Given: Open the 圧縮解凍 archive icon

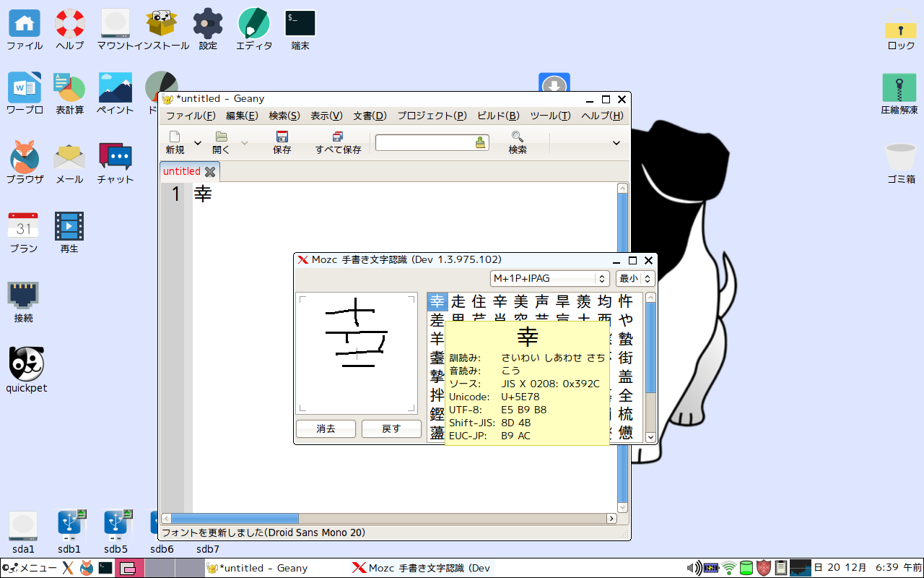Looking at the screenshot, I should tap(899, 87).
